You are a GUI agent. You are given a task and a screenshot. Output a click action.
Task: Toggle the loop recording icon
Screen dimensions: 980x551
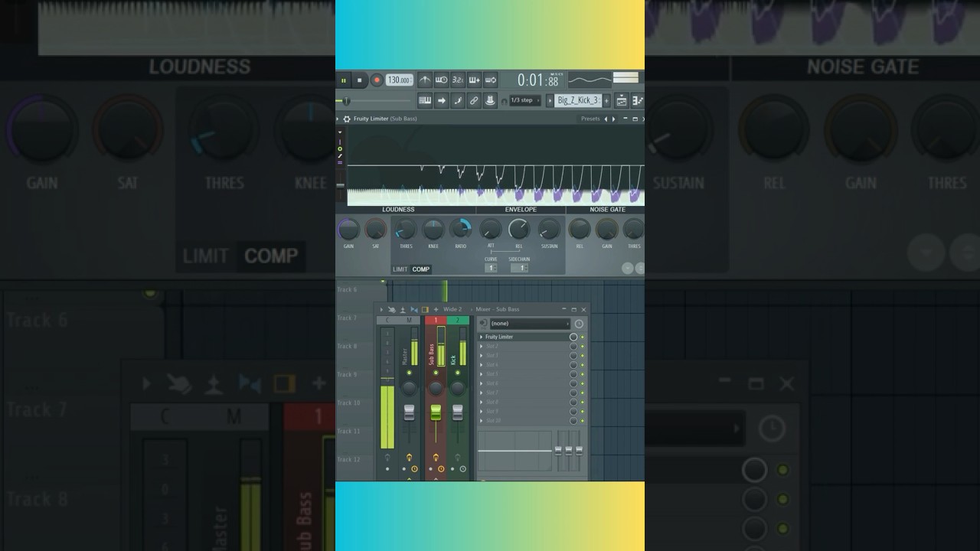tap(491, 80)
